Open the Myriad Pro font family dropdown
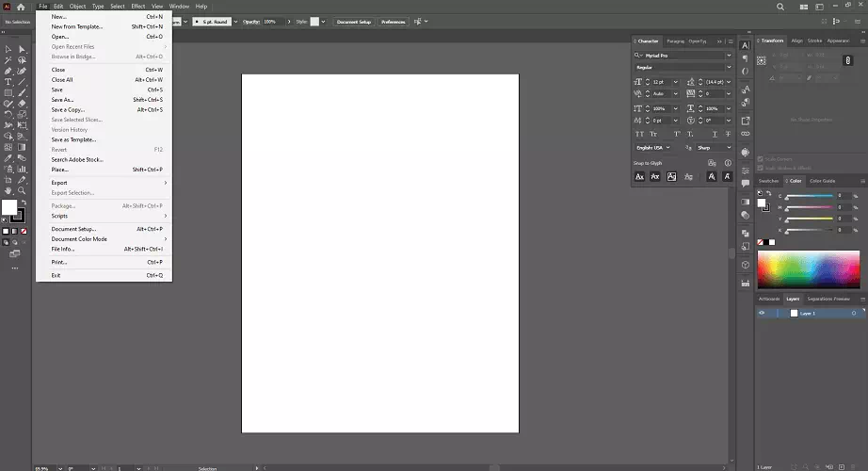 [729, 56]
